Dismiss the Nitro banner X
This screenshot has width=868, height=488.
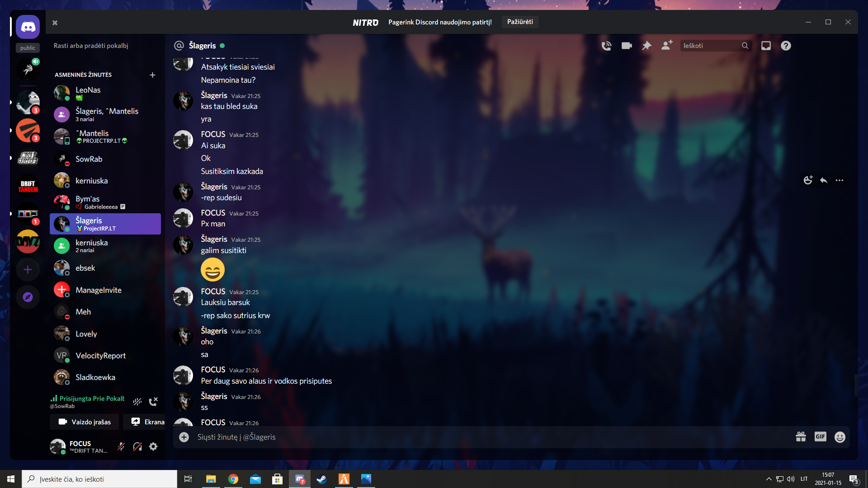click(x=55, y=23)
